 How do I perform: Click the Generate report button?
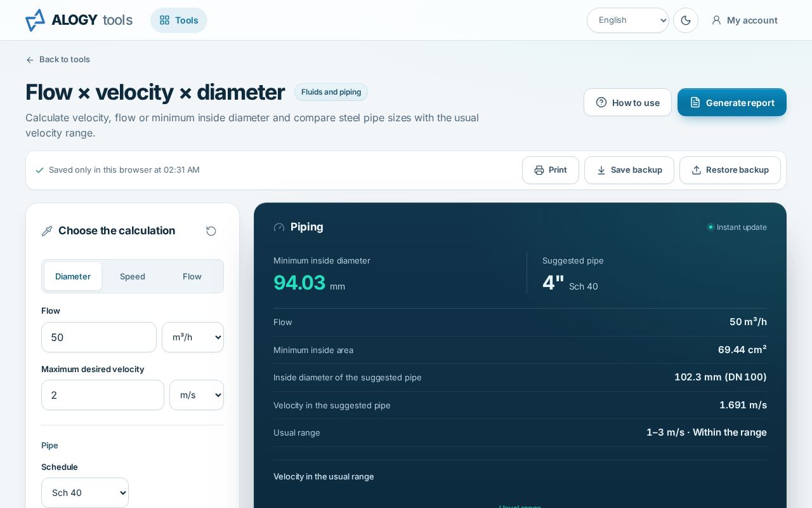pos(732,102)
